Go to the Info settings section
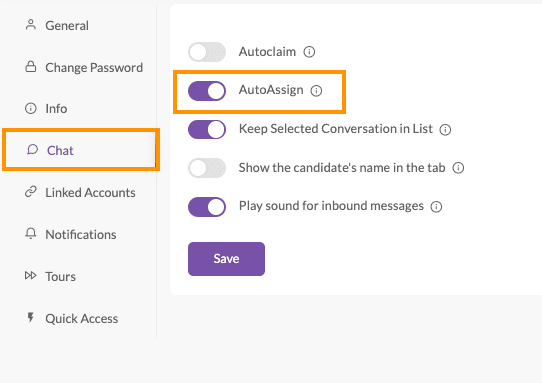 [x=56, y=109]
